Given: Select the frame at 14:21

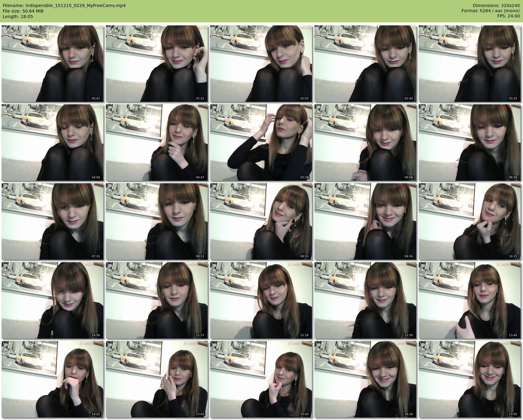Looking at the screenshot, I should coord(53,379).
